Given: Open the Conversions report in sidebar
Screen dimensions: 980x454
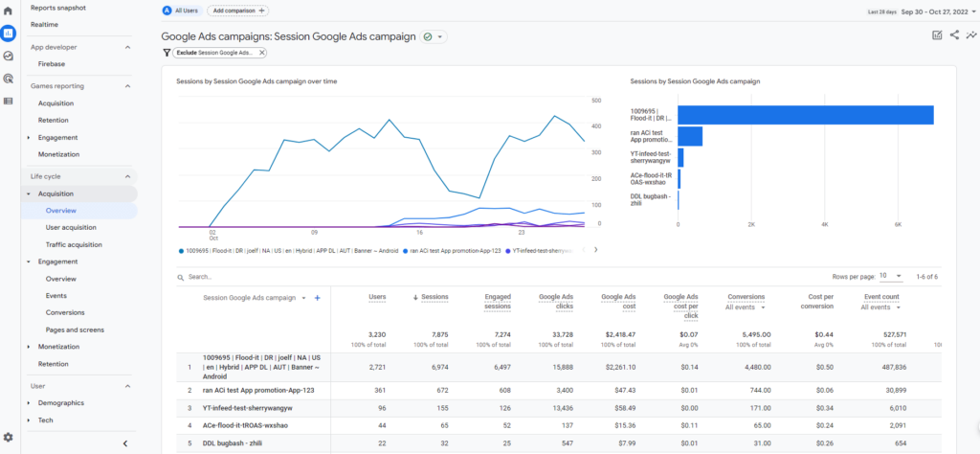Looking at the screenshot, I should pyautogui.click(x=65, y=312).
